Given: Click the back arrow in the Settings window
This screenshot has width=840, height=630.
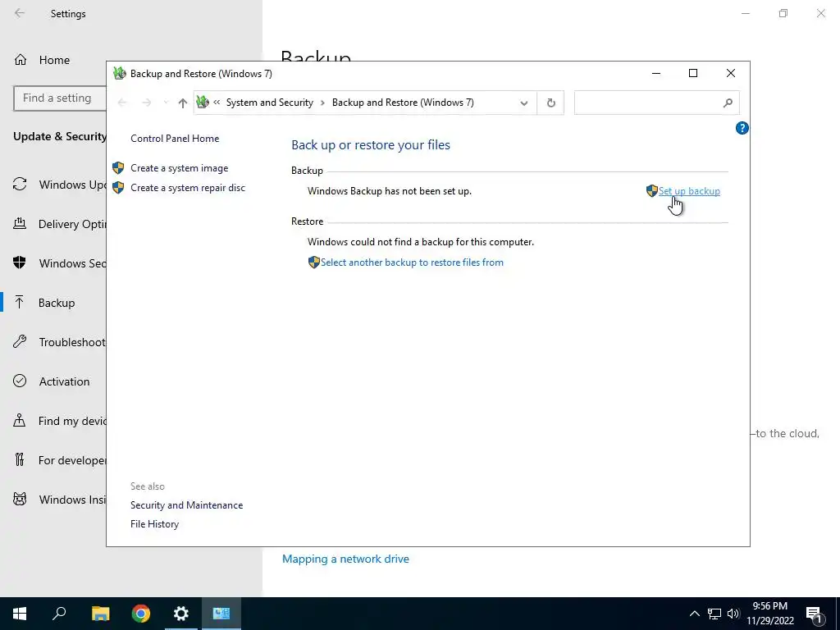Looking at the screenshot, I should coord(20,13).
